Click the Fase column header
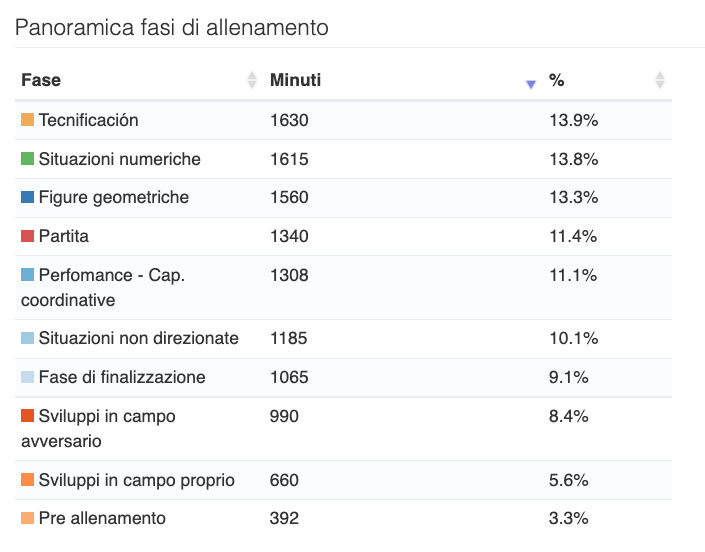 [41, 80]
